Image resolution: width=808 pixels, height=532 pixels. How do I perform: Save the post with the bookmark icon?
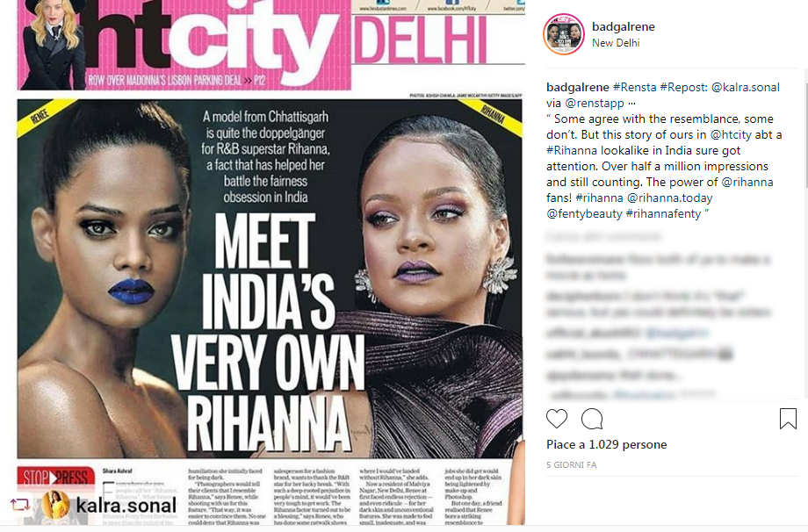click(x=788, y=419)
